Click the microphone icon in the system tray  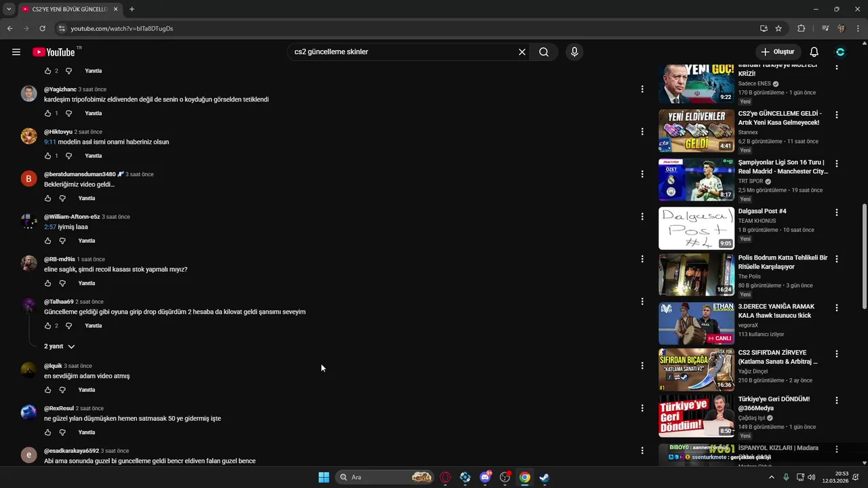tap(786, 477)
